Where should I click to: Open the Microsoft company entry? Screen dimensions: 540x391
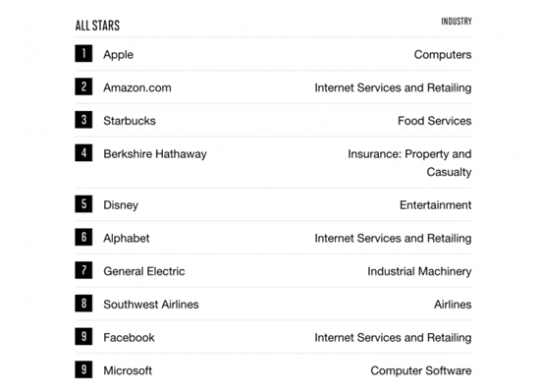(128, 370)
